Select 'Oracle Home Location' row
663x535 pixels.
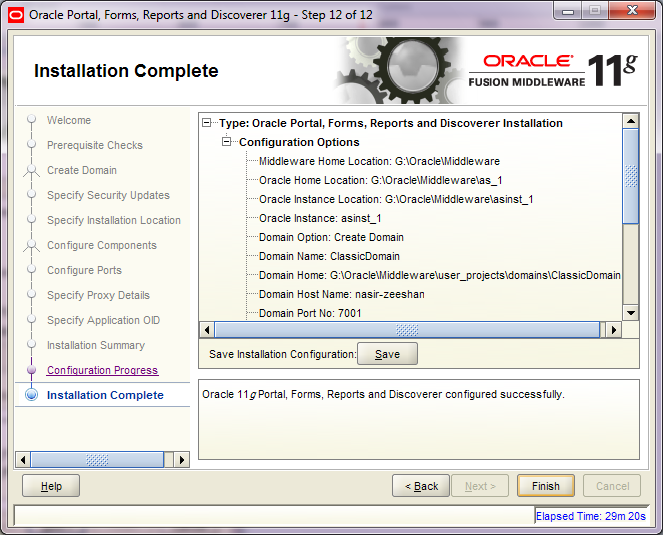coord(381,180)
